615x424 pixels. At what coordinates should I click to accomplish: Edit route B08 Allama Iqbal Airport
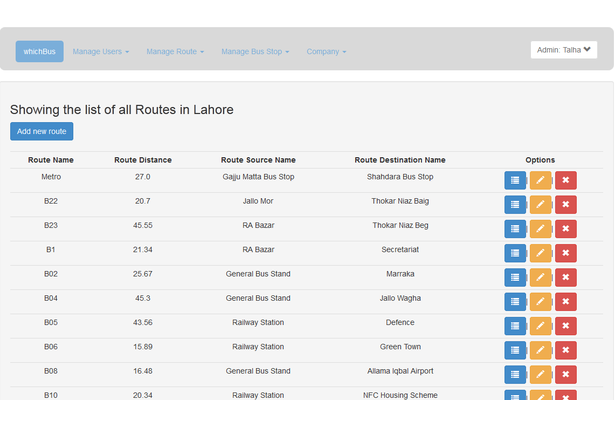click(540, 375)
